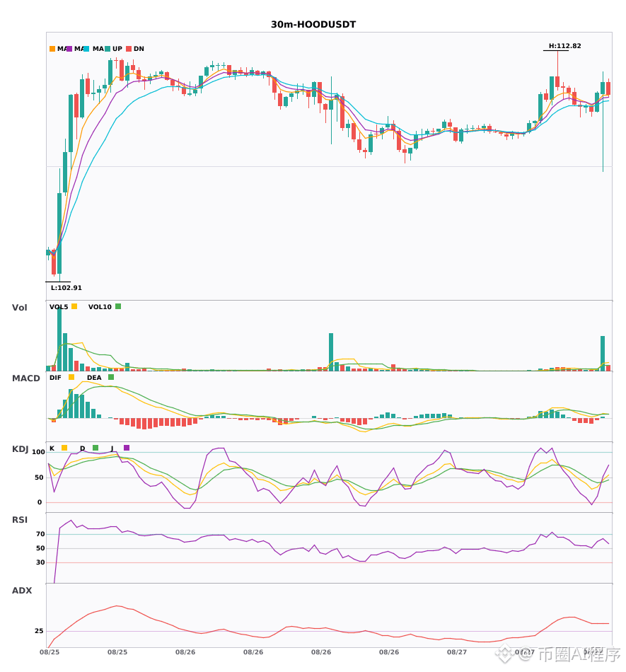Click the DN legend text
Image resolution: width=626 pixels, height=672 pixels.
(x=139, y=49)
